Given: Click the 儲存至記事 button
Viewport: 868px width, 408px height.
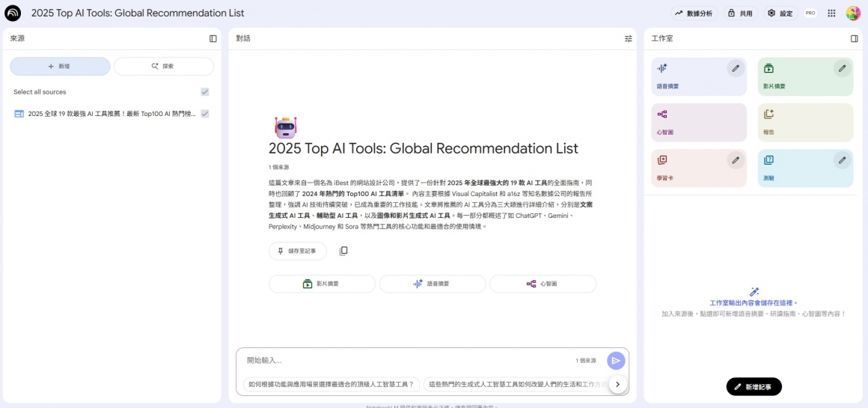Looking at the screenshot, I should pos(297,252).
